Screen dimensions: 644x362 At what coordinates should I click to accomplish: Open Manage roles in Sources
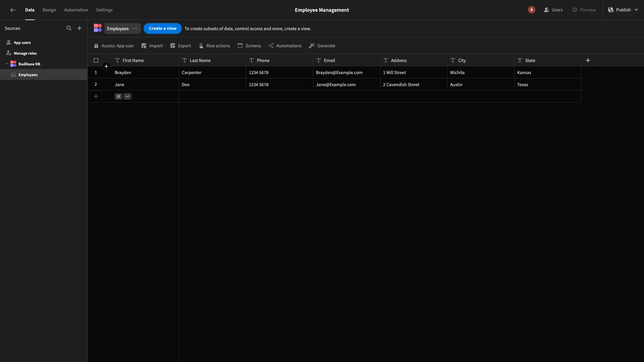click(x=44, y=53)
